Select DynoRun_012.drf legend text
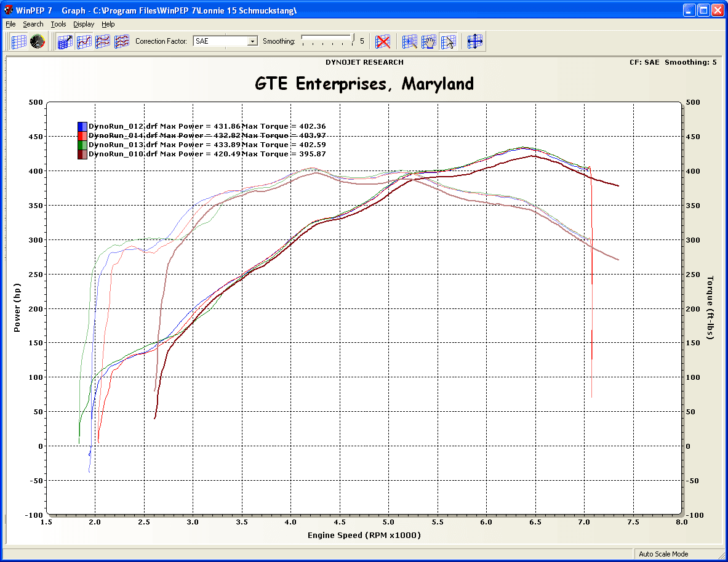Image resolution: width=728 pixels, height=562 pixels. (123, 126)
